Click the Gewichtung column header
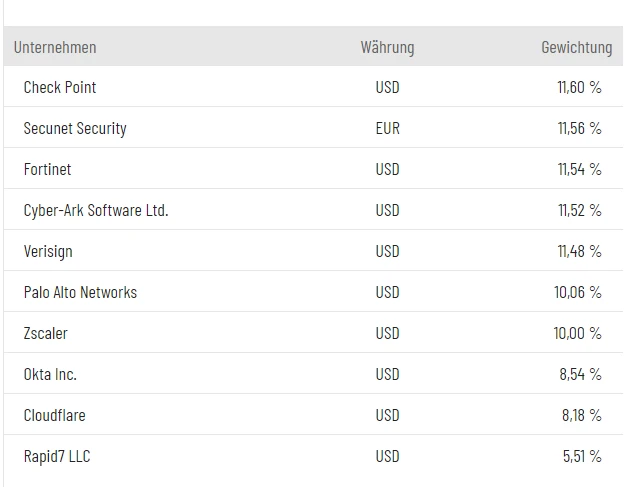The image size is (635, 487). pos(576,47)
